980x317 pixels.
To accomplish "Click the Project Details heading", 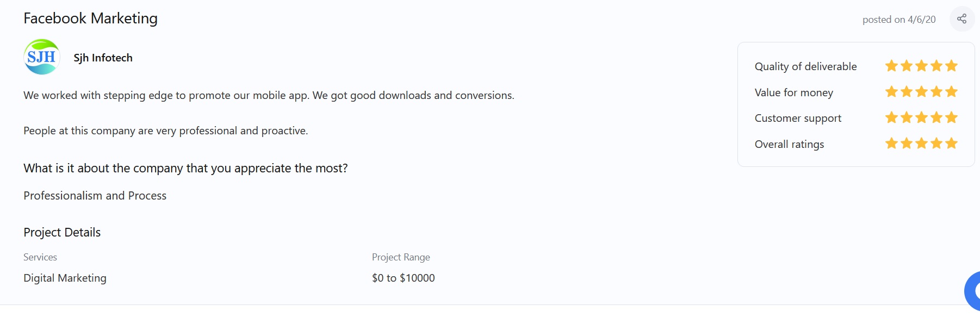I will (62, 232).
